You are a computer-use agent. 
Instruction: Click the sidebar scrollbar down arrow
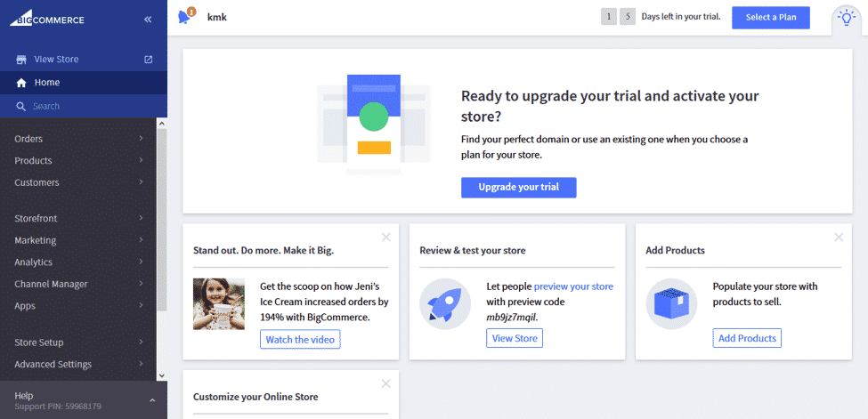[x=162, y=375]
